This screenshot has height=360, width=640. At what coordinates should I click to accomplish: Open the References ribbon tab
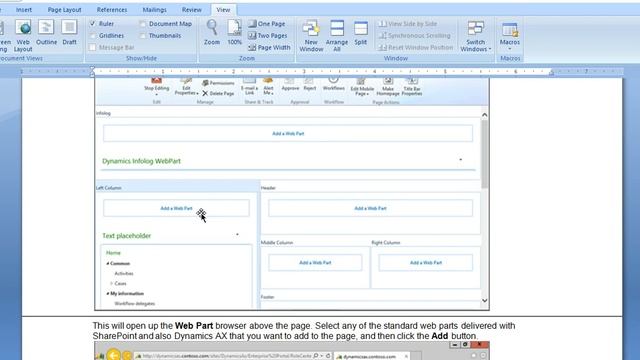[x=112, y=9]
